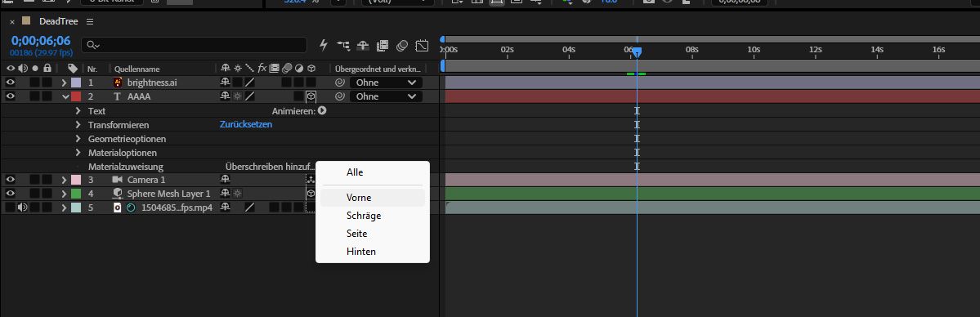Expand the Geometrieoptionen property group
Screen dimensions: 980x317
point(78,139)
